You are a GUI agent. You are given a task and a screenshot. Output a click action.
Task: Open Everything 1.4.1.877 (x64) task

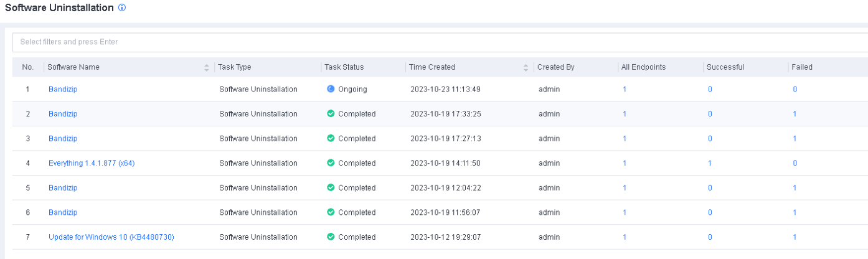click(92, 163)
